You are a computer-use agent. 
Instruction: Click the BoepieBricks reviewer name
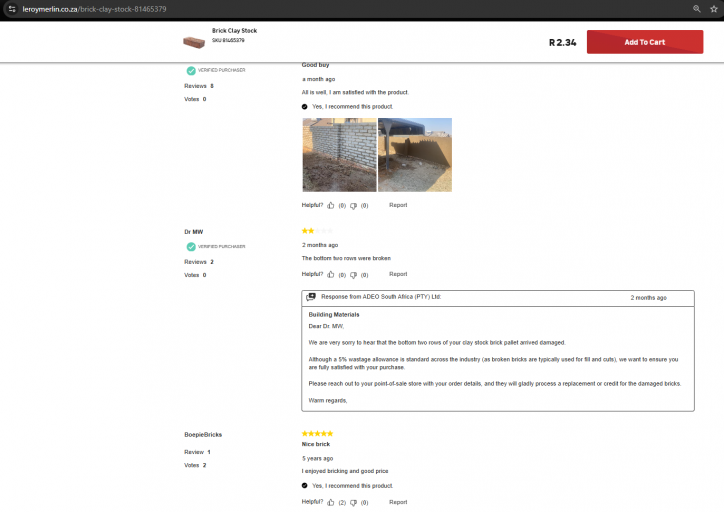(x=203, y=434)
